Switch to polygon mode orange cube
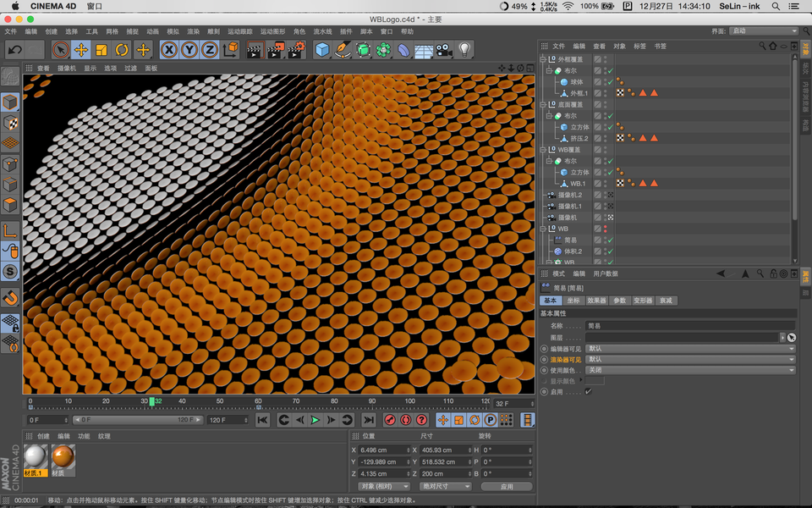Screen dimensions: 812x508 10,205
